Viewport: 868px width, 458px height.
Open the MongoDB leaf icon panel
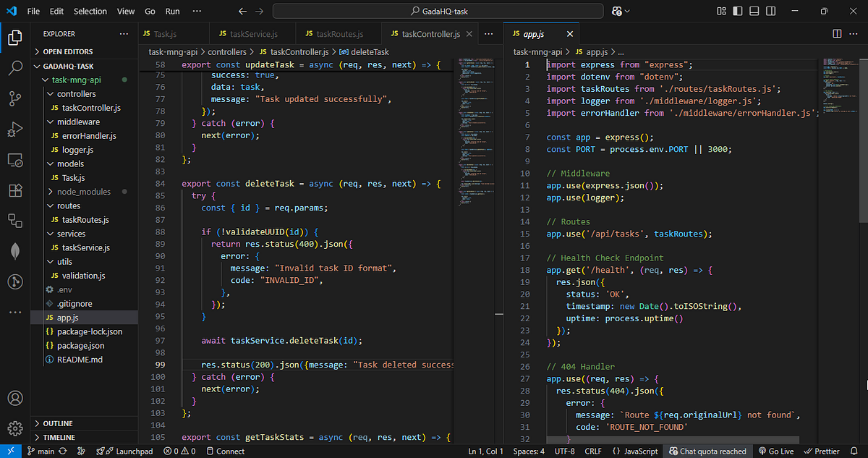[x=15, y=251]
